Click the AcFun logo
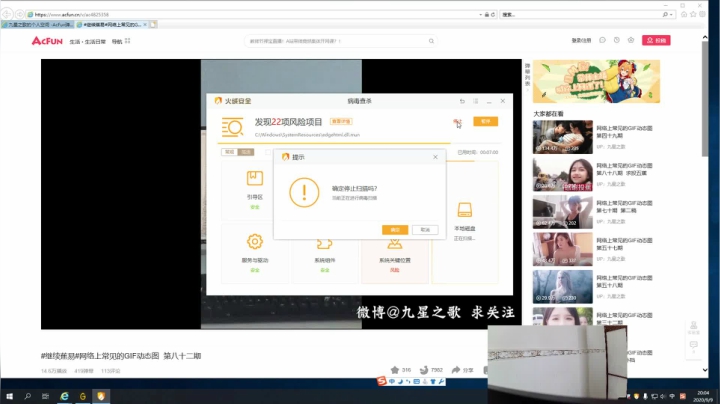Screen dimensions: 720x404 [47, 41]
